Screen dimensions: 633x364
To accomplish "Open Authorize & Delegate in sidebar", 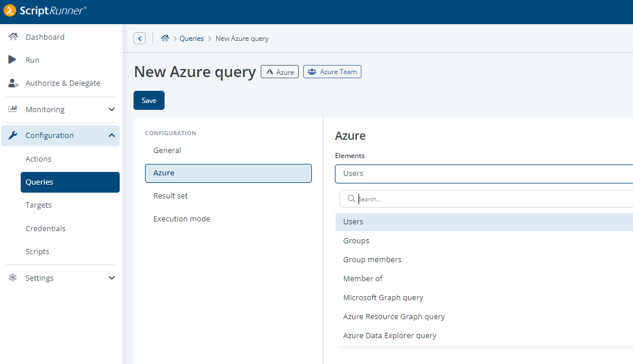I will pos(63,83).
